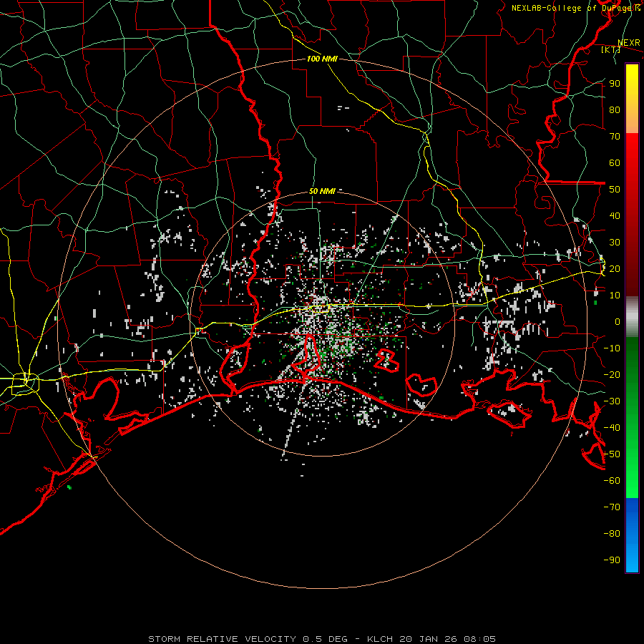Select the -70 value on the velocity scale

pos(612,507)
